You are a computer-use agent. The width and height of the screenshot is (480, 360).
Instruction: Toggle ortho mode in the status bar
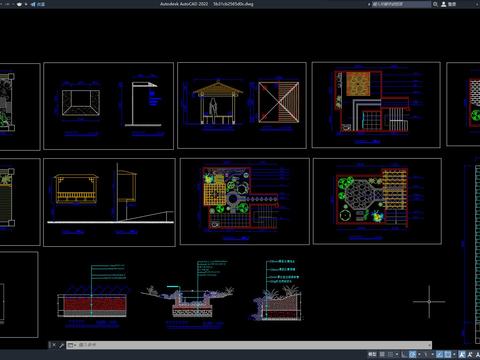[404, 354]
